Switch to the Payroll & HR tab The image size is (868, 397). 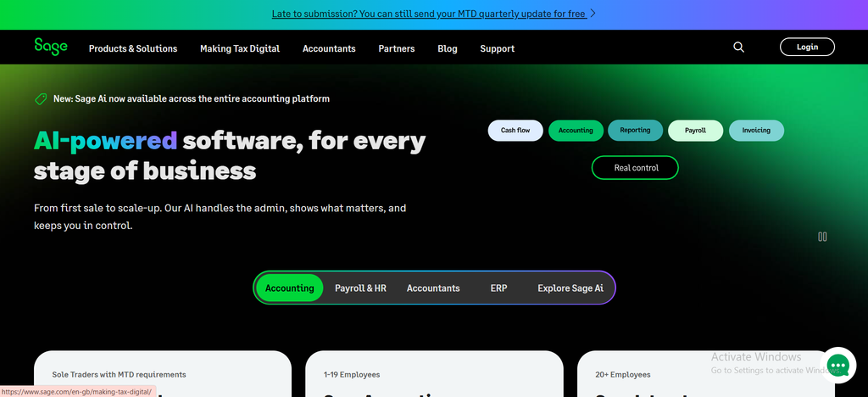(360, 288)
